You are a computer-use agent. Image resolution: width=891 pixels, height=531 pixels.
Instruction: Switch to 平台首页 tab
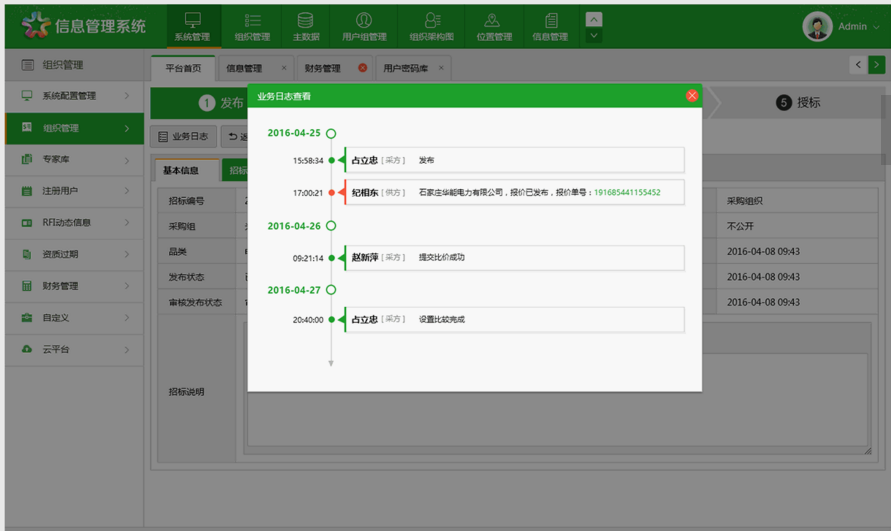click(x=183, y=68)
